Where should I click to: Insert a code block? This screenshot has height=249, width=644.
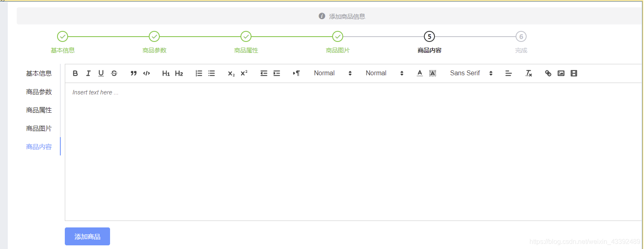click(146, 73)
